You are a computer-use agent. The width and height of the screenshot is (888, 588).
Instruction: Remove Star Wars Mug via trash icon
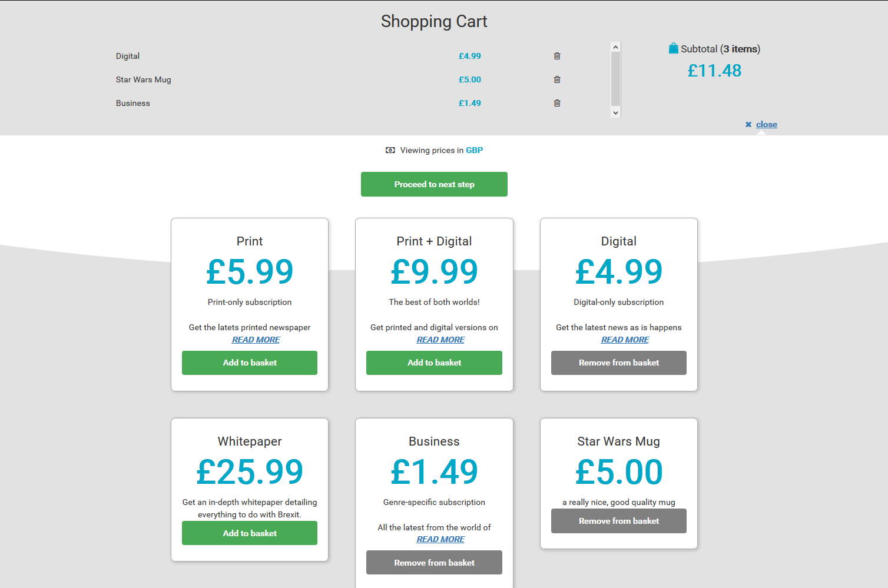pyautogui.click(x=557, y=79)
